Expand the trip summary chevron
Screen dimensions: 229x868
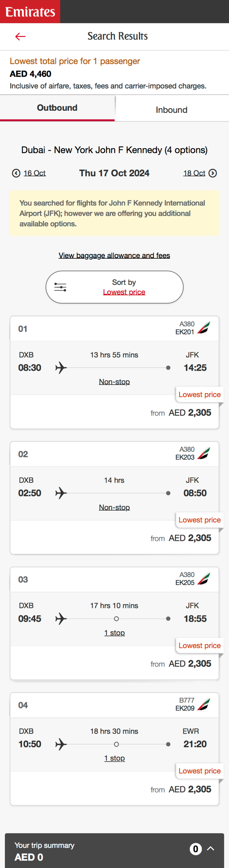[211, 848]
